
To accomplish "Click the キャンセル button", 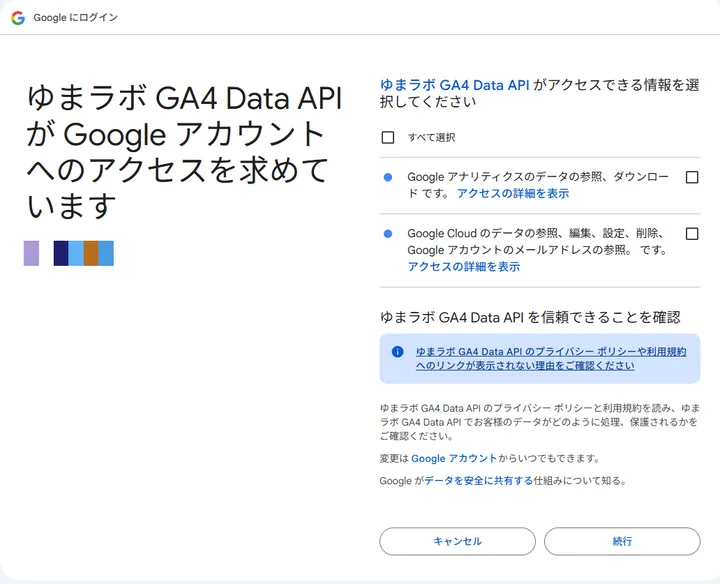I will (x=457, y=541).
